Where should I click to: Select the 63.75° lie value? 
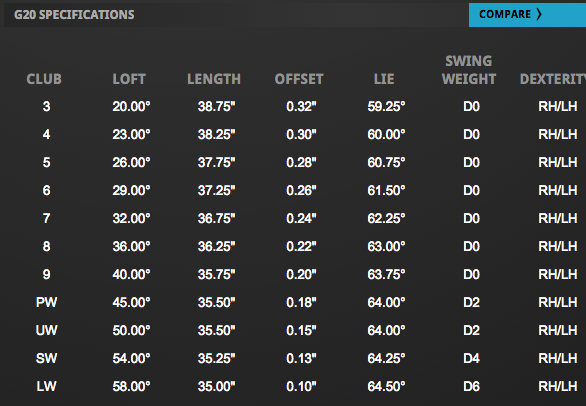pos(386,274)
